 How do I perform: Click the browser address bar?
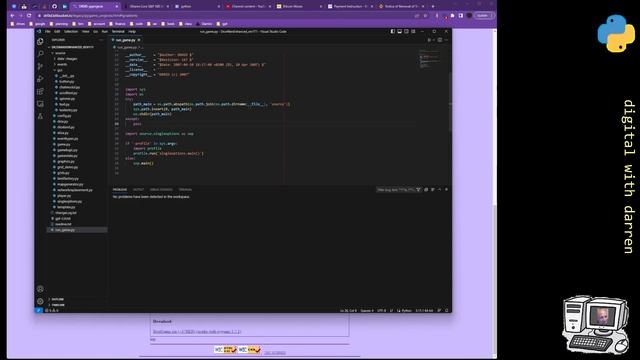[x=226, y=16]
